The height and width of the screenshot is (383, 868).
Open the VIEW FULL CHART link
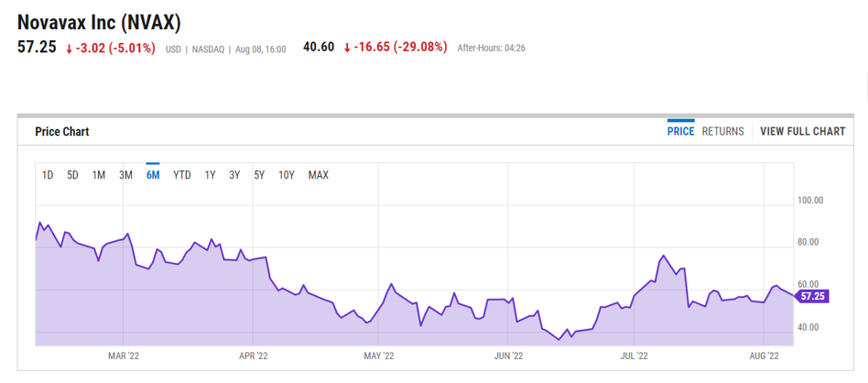point(803,131)
